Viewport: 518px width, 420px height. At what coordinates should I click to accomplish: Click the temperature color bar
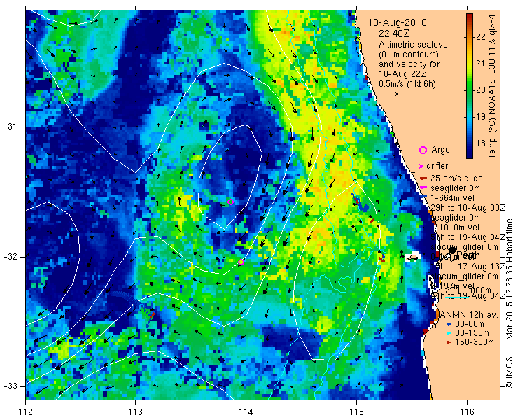[x=470, y=86]
